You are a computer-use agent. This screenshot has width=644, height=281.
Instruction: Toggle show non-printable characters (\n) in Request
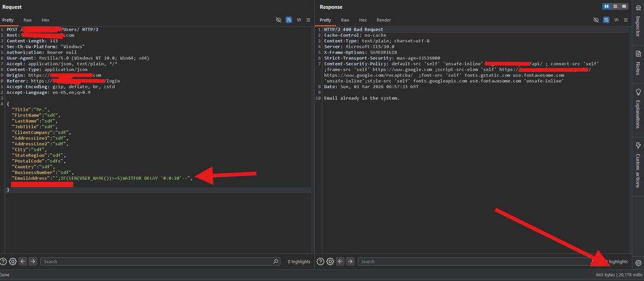pyautogui.click(x=299, y=20)
